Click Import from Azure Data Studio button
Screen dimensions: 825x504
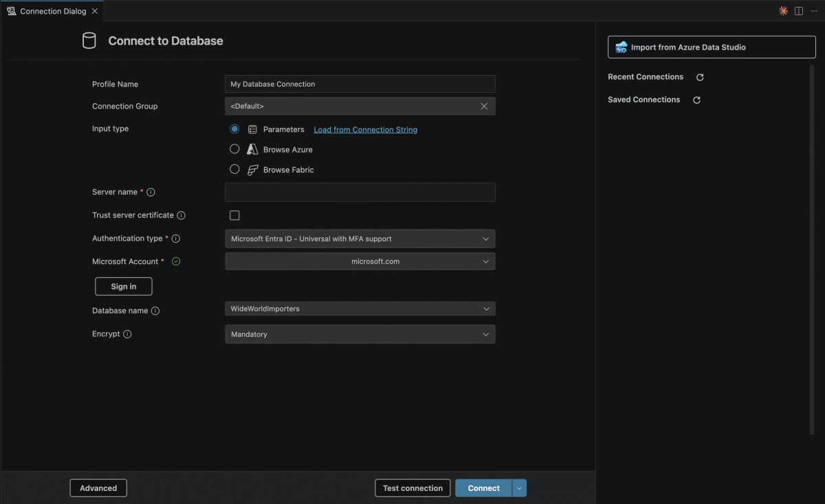coord(712,47)
